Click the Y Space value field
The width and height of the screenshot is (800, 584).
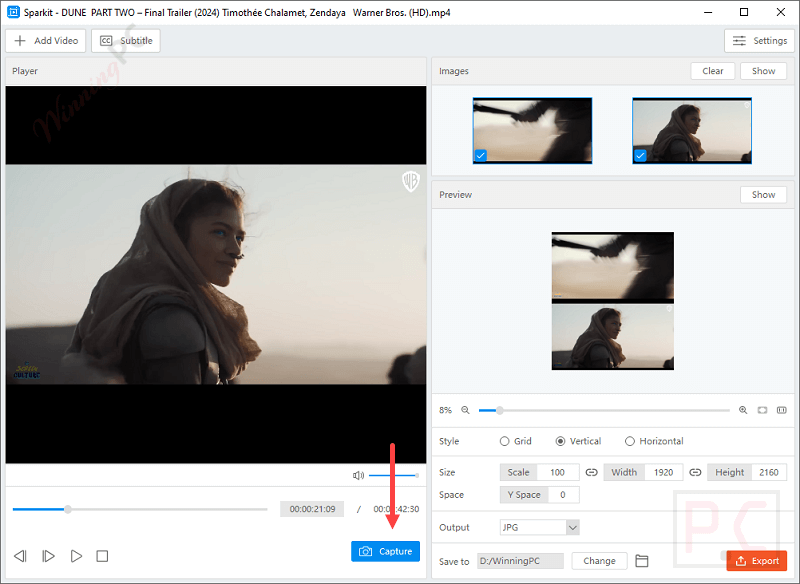[563, 495]
